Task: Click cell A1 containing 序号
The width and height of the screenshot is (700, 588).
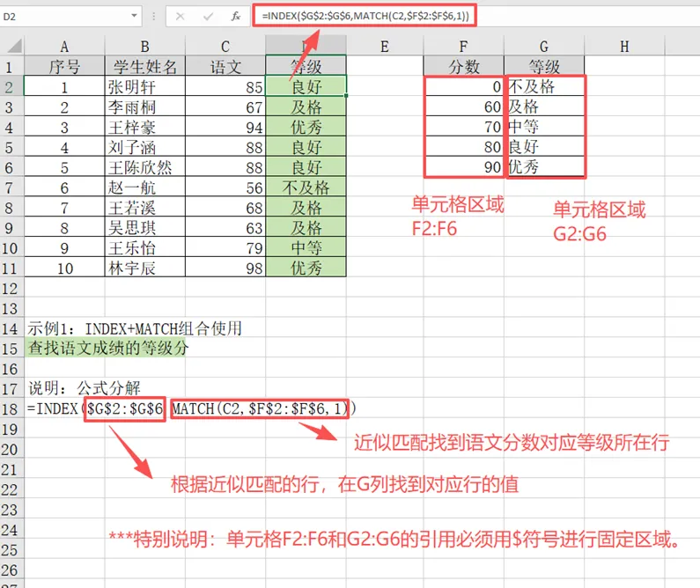Action: (x=64, y=66)
